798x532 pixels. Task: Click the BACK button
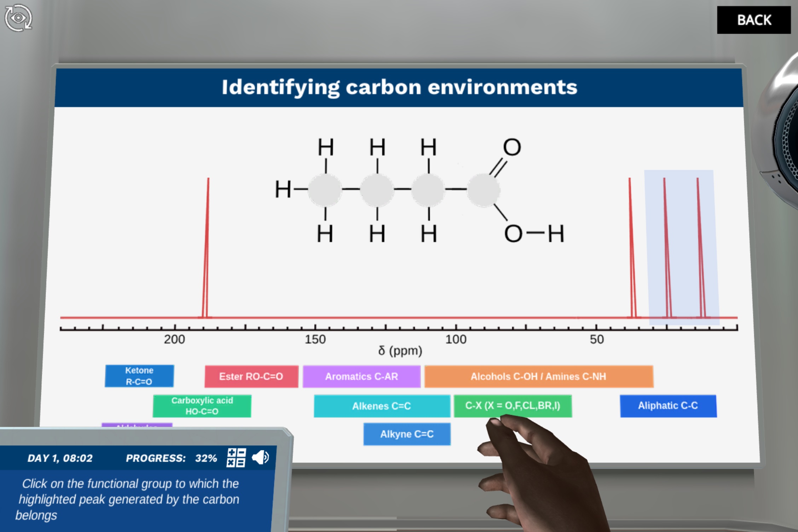pyautogui.click(x=754, y=20)
